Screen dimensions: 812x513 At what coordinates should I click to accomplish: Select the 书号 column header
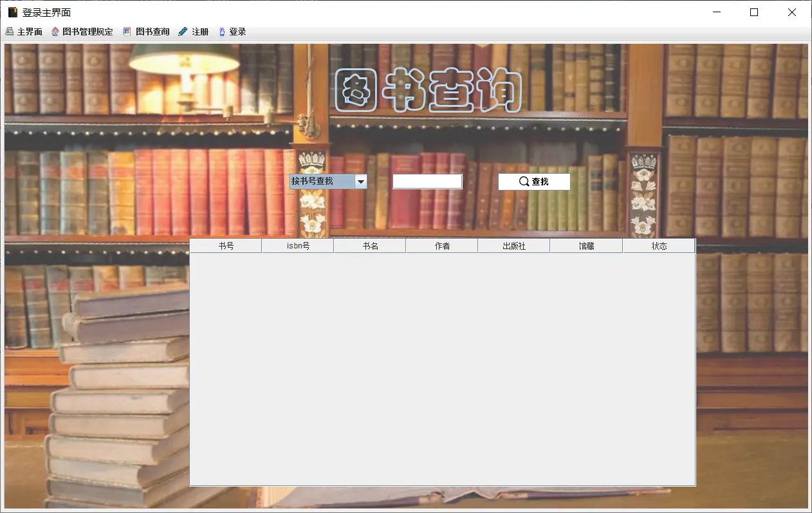tap(225, 245)
